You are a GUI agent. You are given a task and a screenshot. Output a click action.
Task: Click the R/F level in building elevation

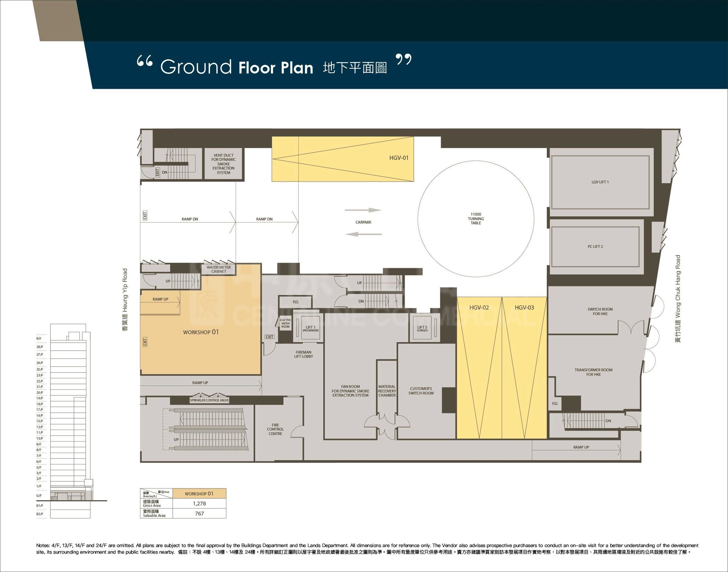(x=39, y=339)
